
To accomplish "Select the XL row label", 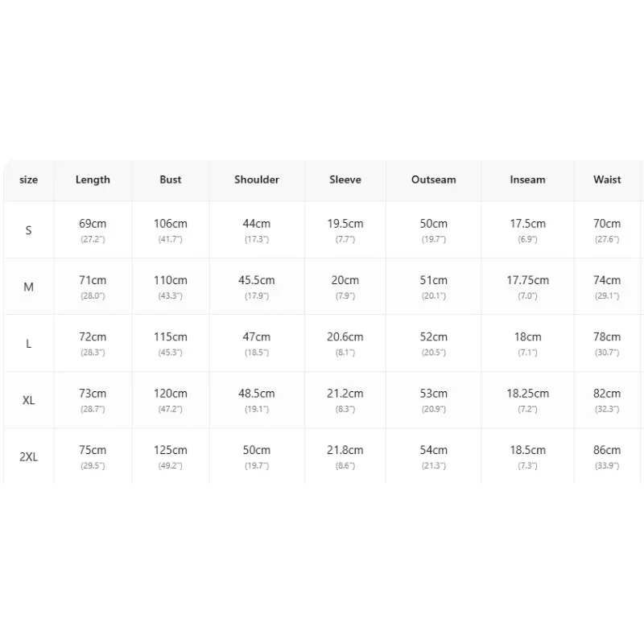I will tap(28, 400).
